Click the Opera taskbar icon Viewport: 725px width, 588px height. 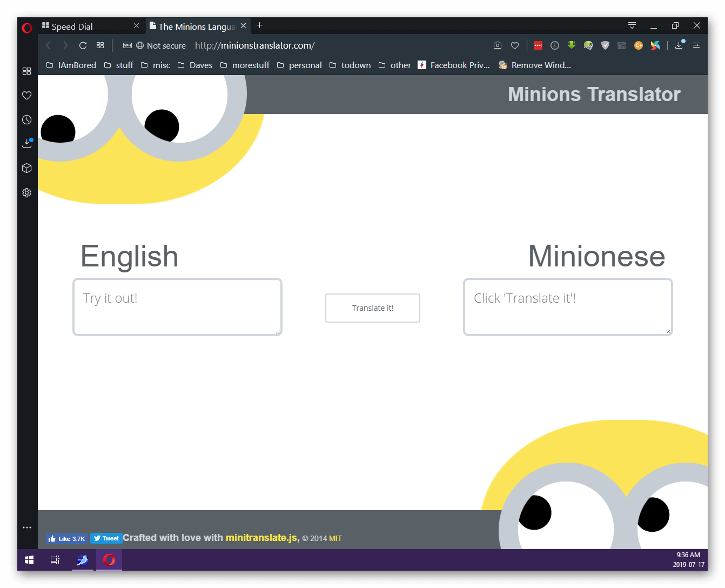point(109,560)
